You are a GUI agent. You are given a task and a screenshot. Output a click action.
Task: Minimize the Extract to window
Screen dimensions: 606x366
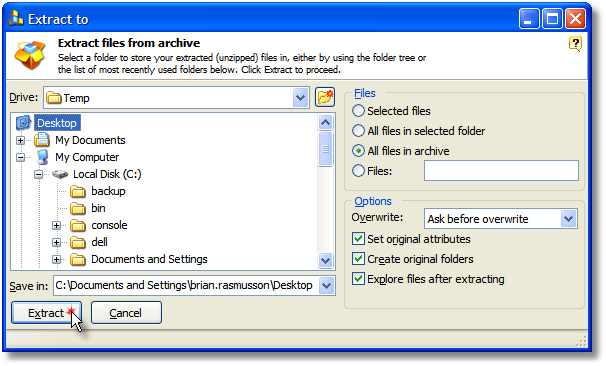click(x=529, y=19)
